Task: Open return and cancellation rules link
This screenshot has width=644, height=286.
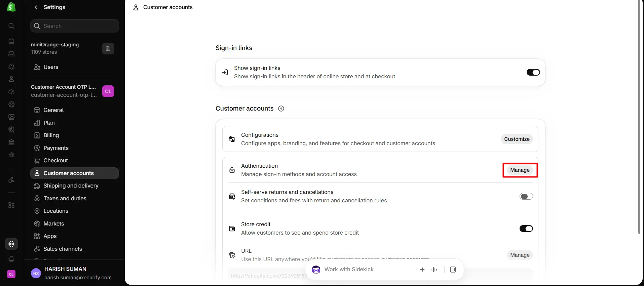Action: (350, 200)
